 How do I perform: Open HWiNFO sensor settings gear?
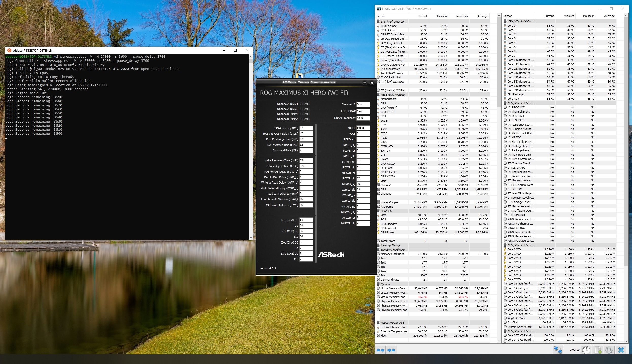coord(609,350)
